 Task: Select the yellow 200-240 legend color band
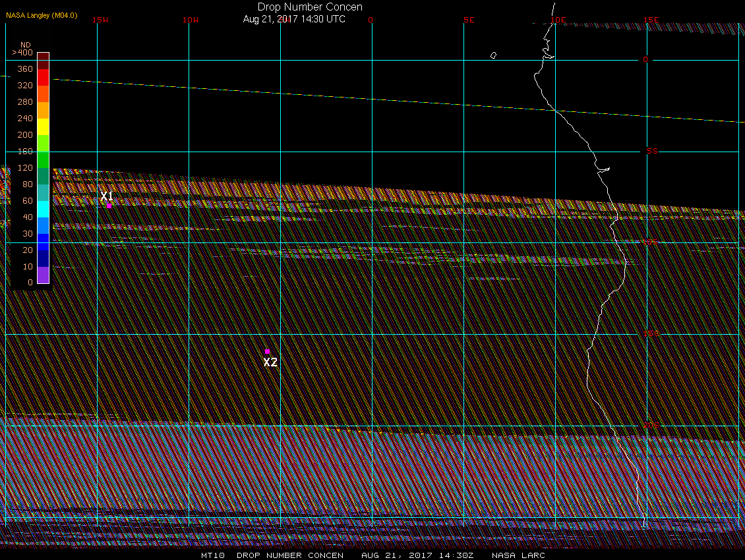(x=43, y=126)
